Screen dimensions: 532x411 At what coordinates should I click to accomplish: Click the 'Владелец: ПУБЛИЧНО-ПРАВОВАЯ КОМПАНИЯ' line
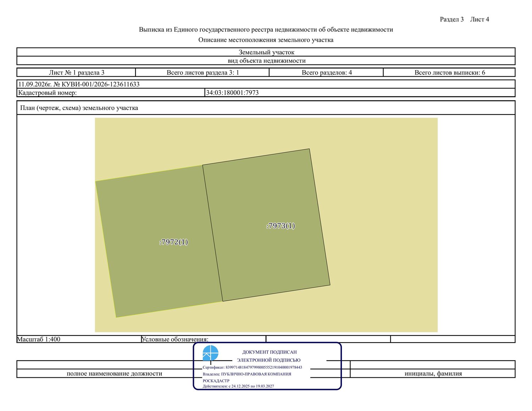[x=247, y=374]
